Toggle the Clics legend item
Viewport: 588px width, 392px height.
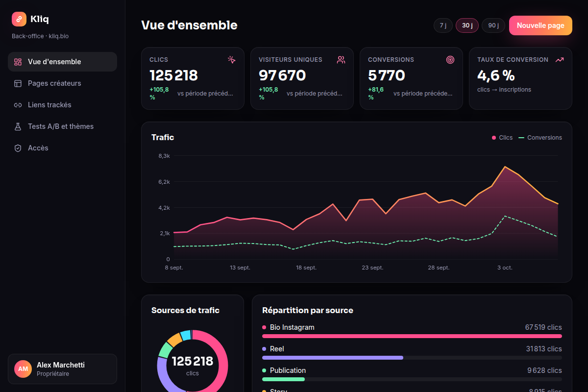pos(502,138)
